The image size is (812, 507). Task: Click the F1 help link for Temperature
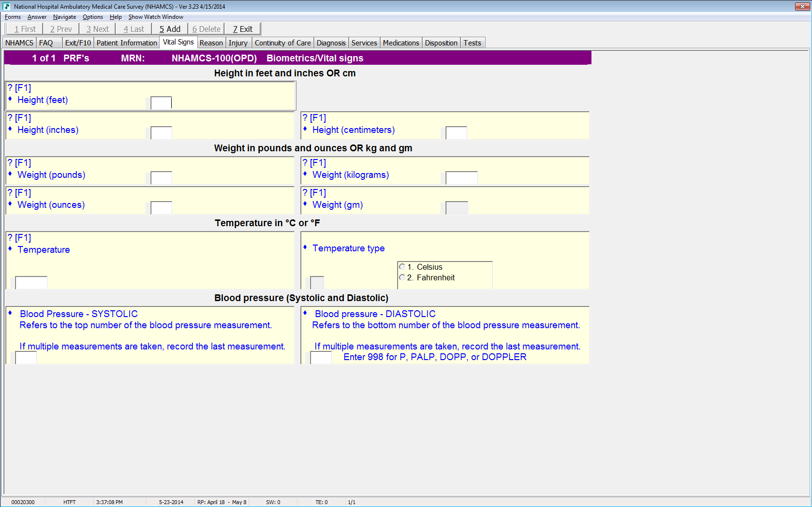19,238
